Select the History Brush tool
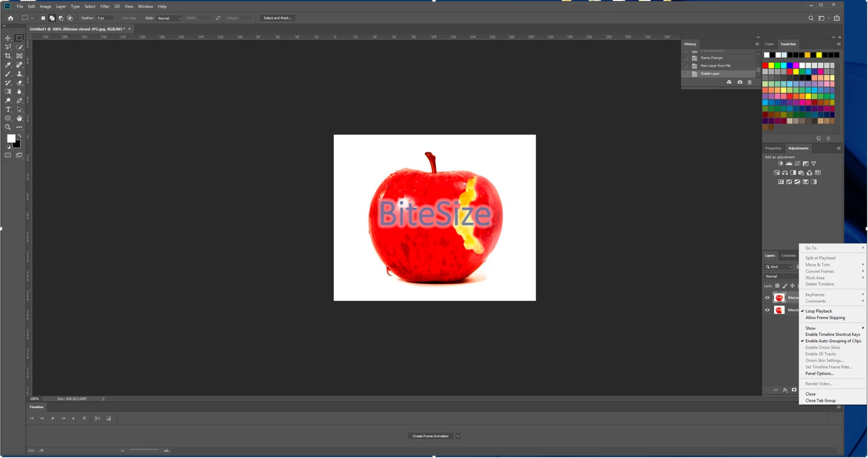The width and height of the screenshot is (868, 458). coord(8,83)
